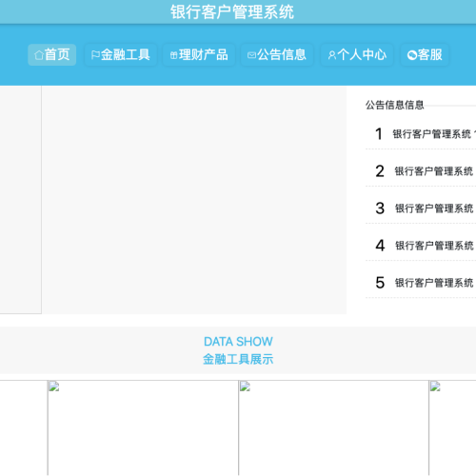Click the third, partly visible image under 金融工具展示

pos(452,427)
